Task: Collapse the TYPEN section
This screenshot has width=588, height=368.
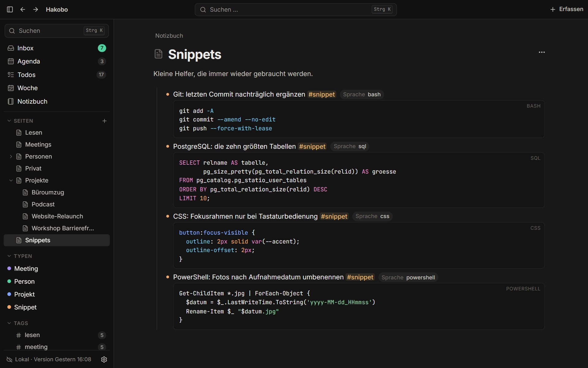Action: point(9,256)
